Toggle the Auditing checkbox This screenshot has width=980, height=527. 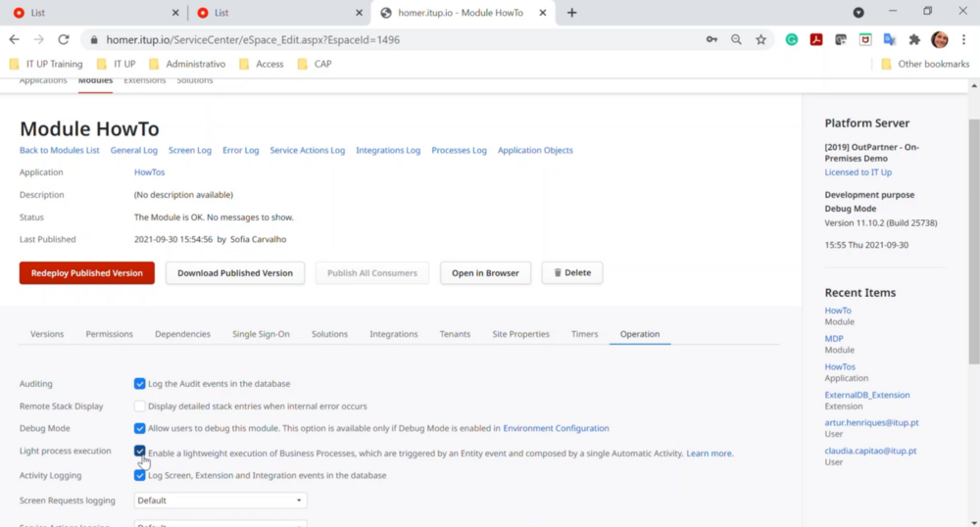139,383
